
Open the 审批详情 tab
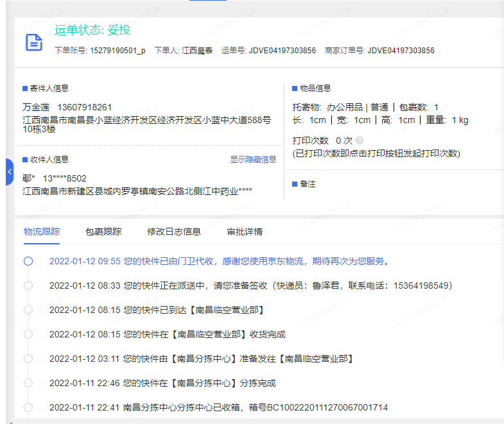click(x=245, y=232)
